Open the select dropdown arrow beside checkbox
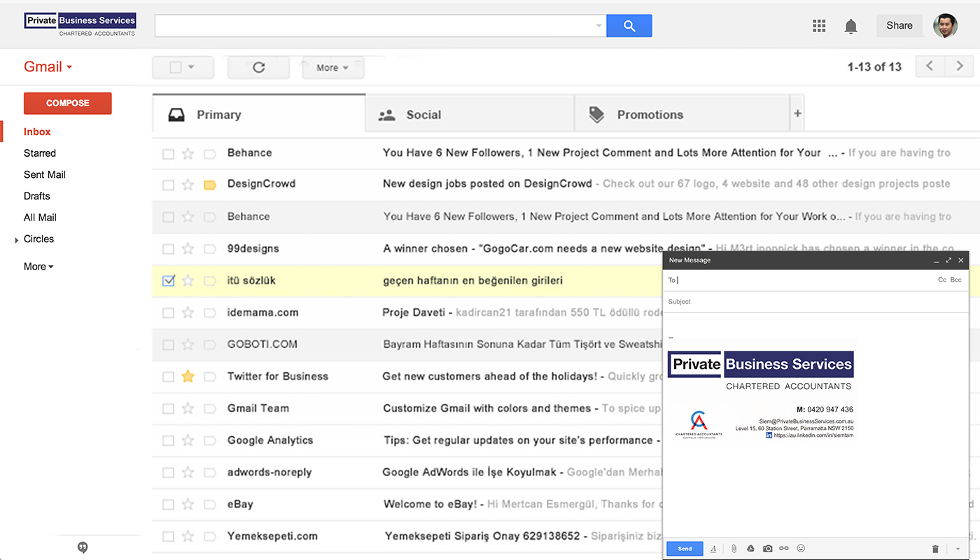 191,67
